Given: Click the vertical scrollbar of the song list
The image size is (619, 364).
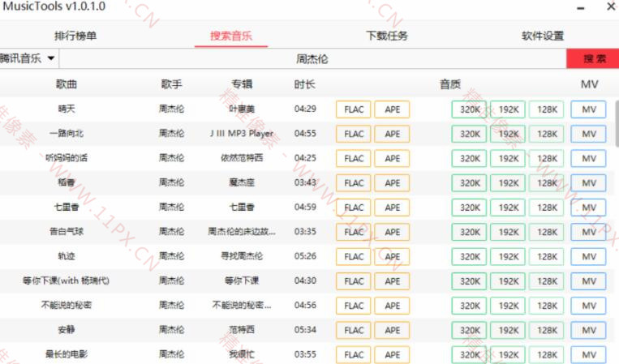Looking at the screenshot, I should [x=617, y=123].
